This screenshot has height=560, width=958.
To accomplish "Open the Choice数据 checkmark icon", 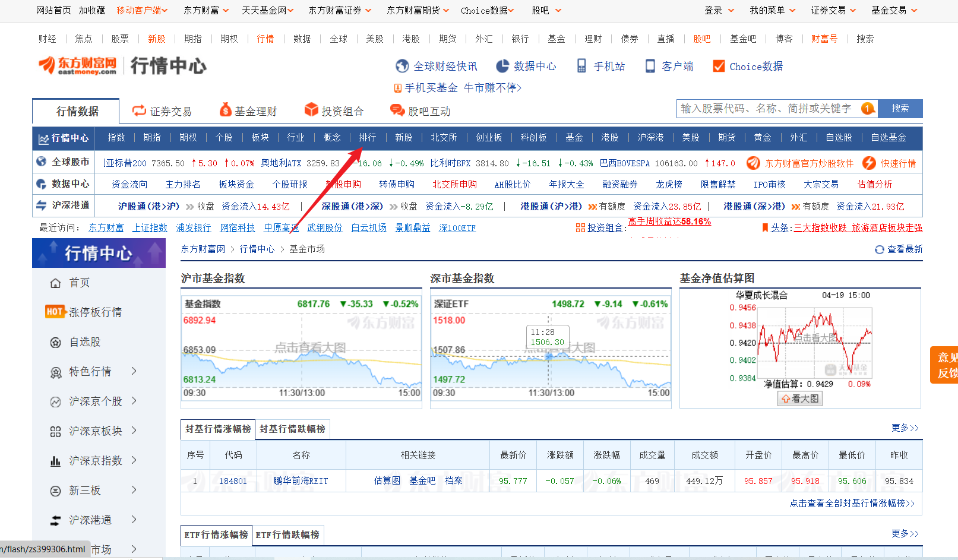I will pos(719,66).
